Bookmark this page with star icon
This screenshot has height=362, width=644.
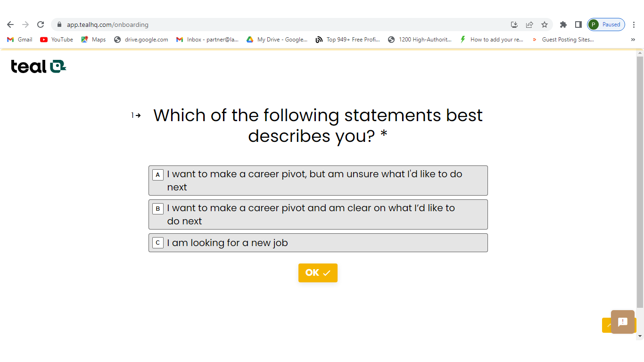point(545,25)
